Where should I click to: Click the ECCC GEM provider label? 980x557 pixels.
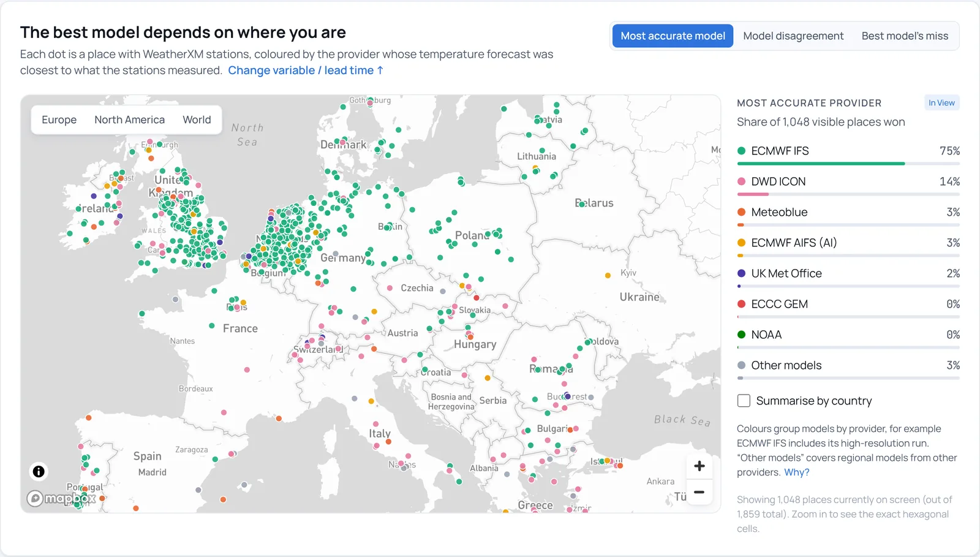tap(780, 304)
